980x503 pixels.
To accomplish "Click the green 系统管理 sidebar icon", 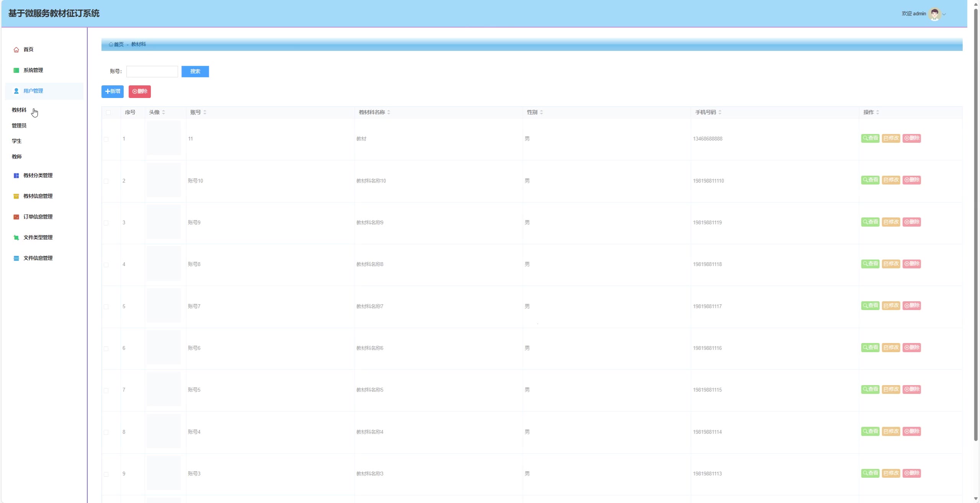I will point(16,70).
